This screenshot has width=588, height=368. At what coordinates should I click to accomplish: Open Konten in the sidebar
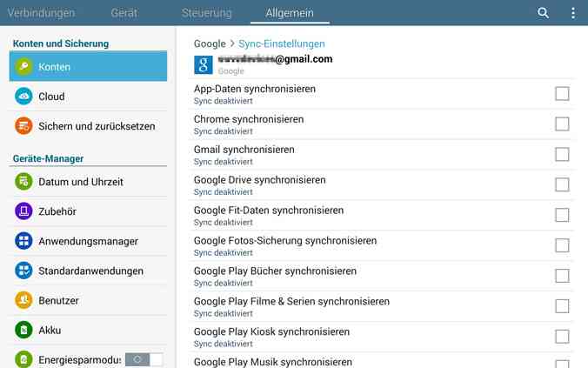(x=88, y=66)
